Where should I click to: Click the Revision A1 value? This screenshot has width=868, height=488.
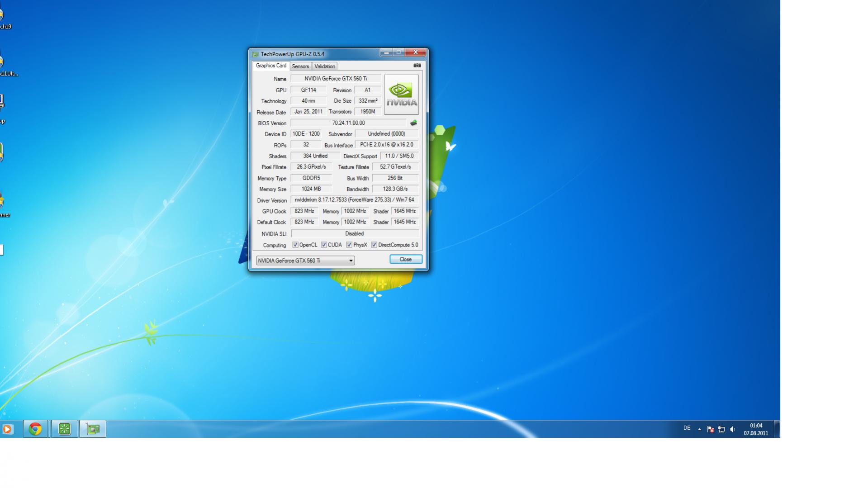click(368, 90)
